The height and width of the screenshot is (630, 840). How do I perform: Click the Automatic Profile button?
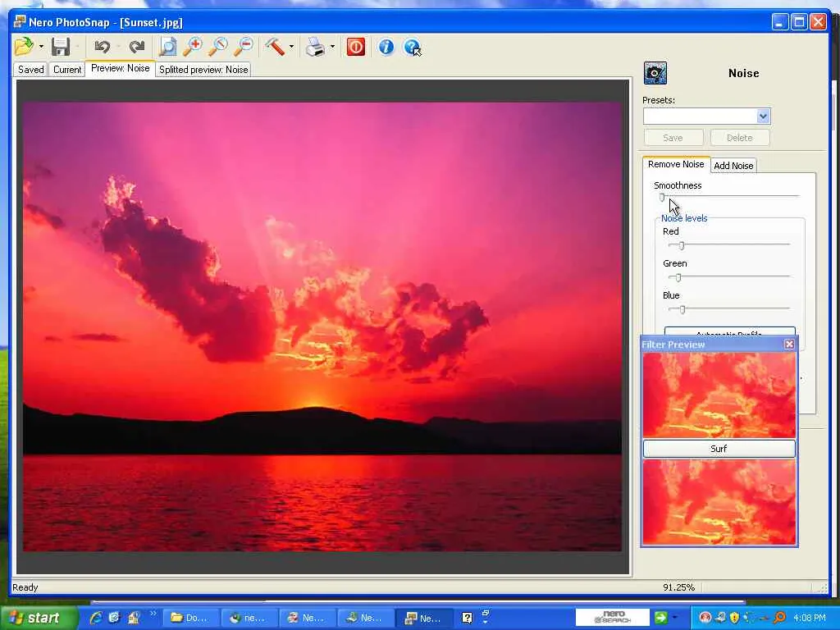click(x=729, y=331)
